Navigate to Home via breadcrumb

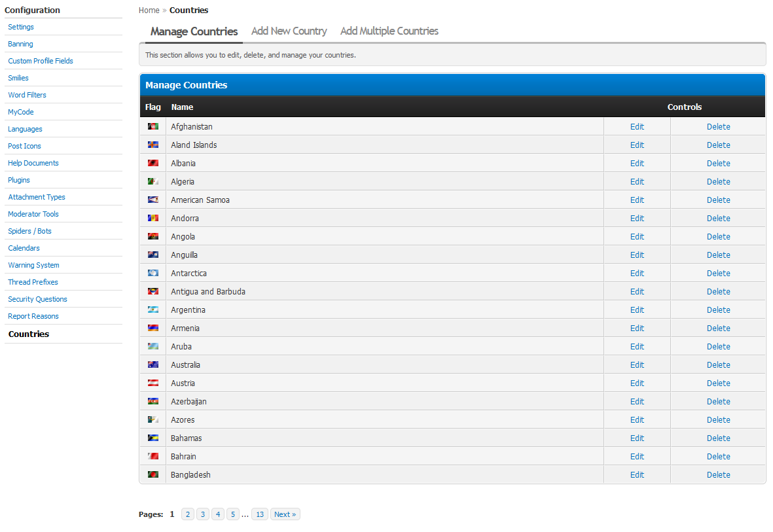click(149, 10)
